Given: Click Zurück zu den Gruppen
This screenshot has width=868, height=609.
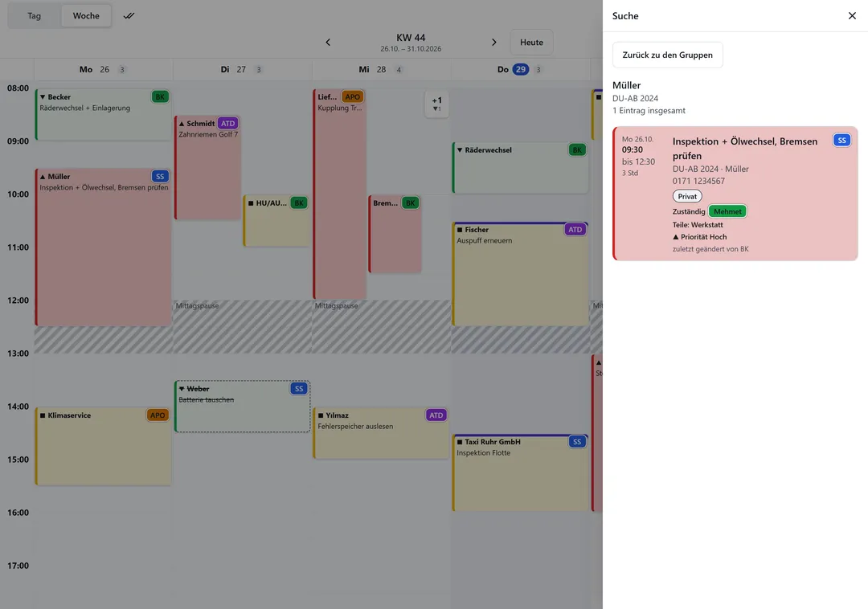Looking at the screenshot, I should tap(668, 55).
